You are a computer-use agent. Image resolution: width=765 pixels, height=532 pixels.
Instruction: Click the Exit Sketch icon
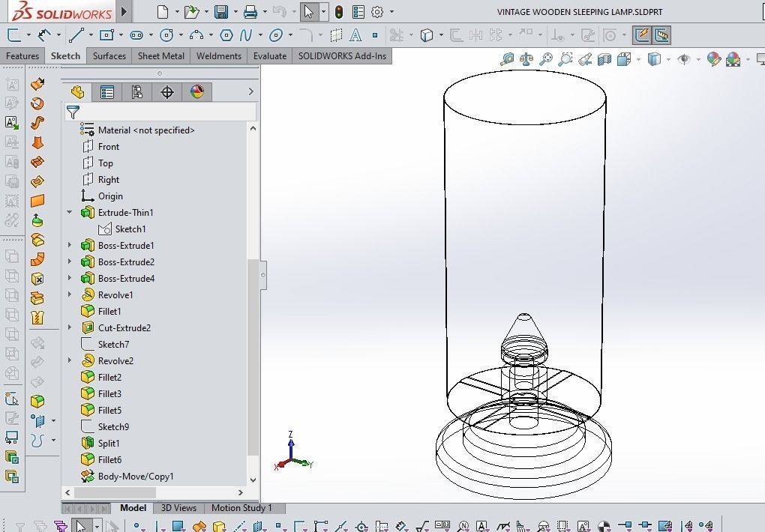pyautogui.click(x=13, y=35)
